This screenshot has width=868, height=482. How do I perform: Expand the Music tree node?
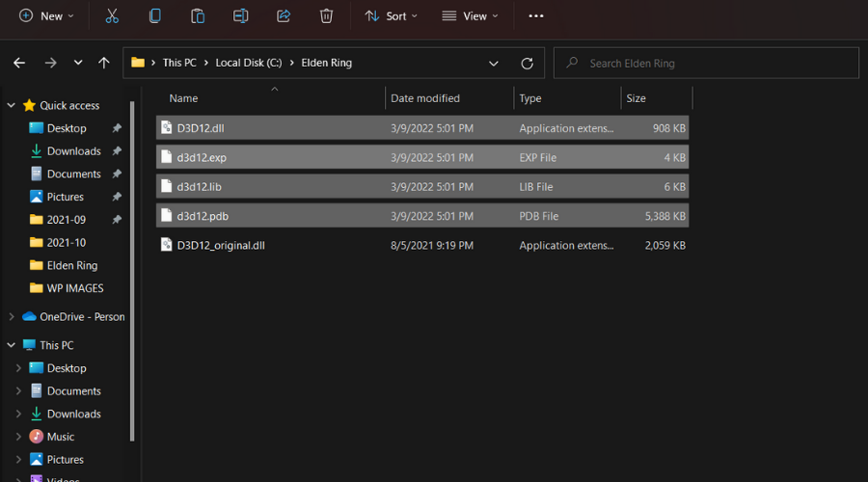click(x=18, y=437)
